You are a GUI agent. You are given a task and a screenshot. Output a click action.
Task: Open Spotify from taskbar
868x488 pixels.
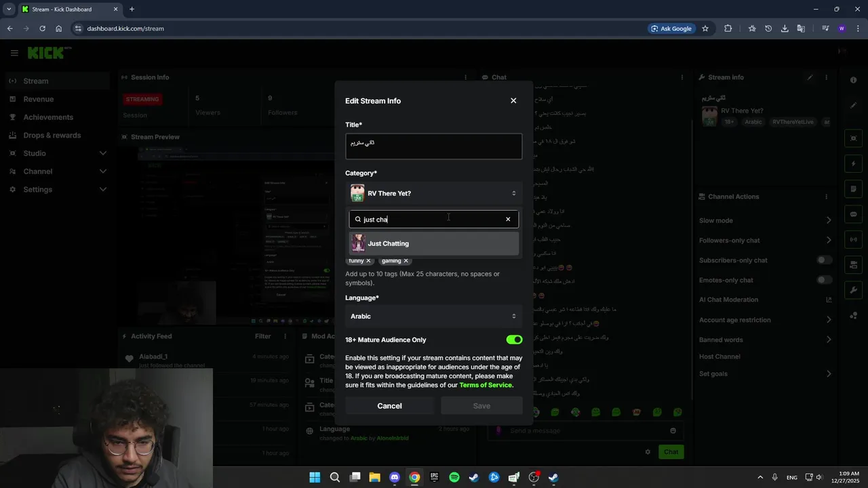click(x=454, y=477)
